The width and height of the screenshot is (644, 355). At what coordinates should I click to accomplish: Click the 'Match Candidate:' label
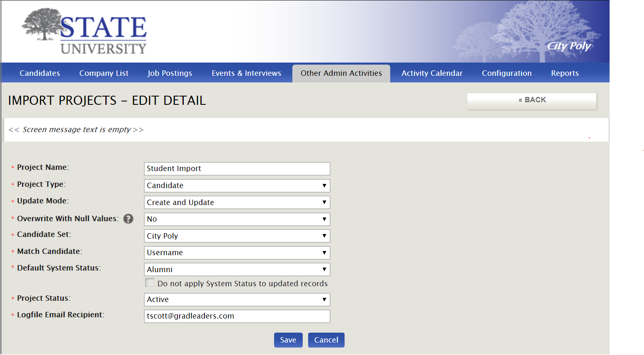click(x=49, y=251)
